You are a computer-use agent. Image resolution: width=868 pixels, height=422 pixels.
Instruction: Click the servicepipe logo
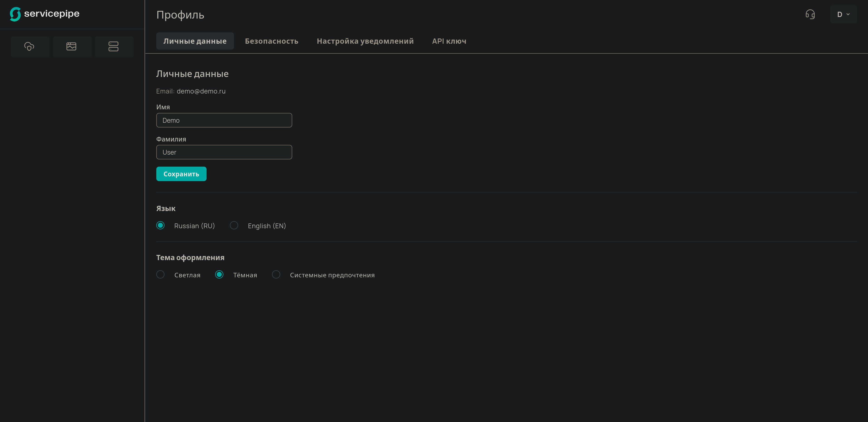click(45, 14)
